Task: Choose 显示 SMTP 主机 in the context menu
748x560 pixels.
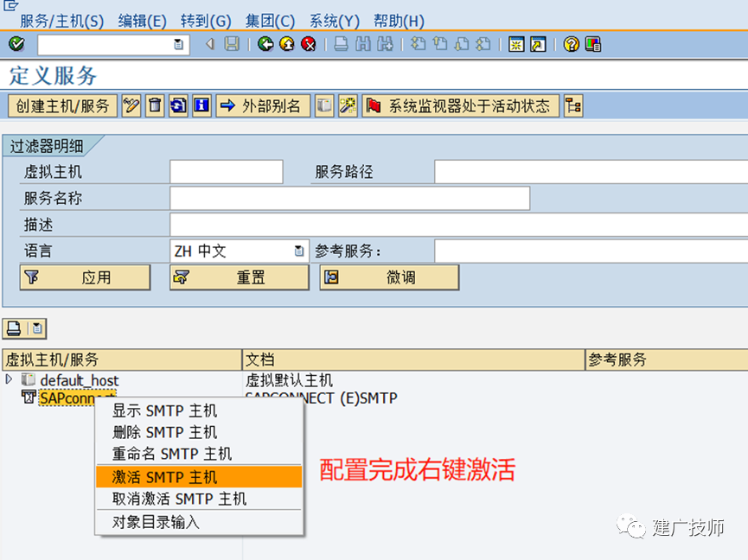Action: coord(199,410)
